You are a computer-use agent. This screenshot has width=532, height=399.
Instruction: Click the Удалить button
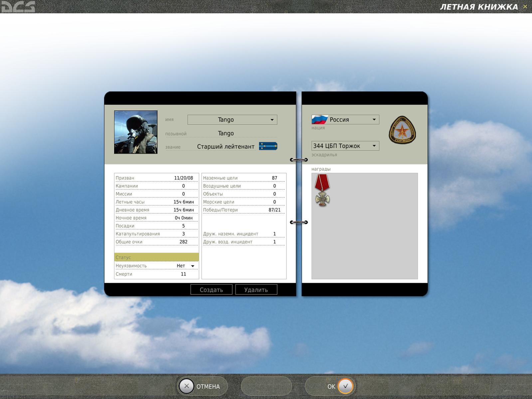(x=256, y=290)
